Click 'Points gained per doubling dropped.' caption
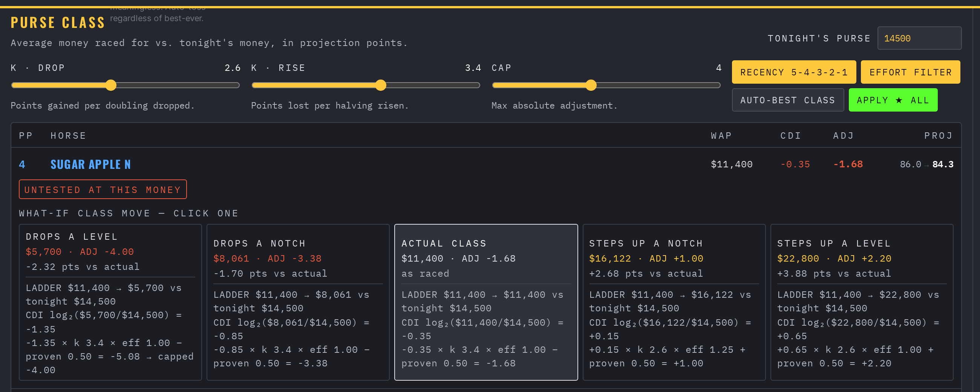The width and height of the screenshot is (980, 392). point(103,106)
